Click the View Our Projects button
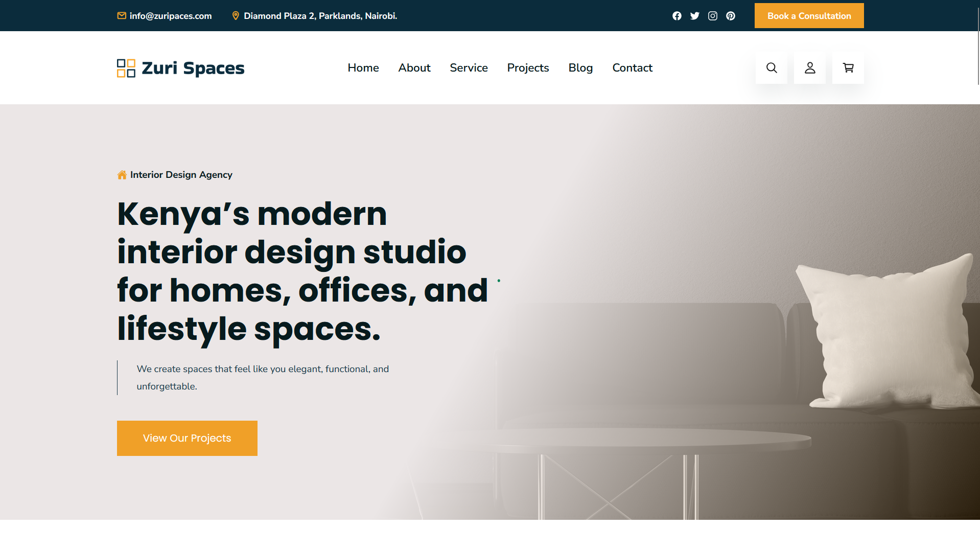The height and width of the screenshot is (551, 980). (x=187, y=438)
